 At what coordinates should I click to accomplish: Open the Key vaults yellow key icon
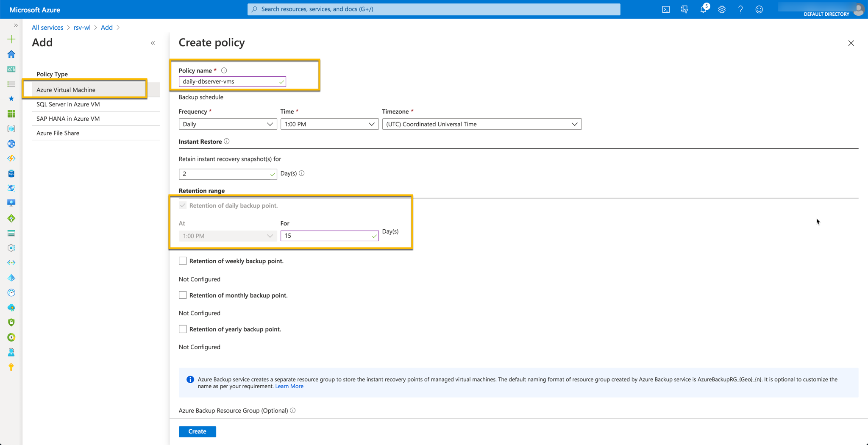(11, 367)
